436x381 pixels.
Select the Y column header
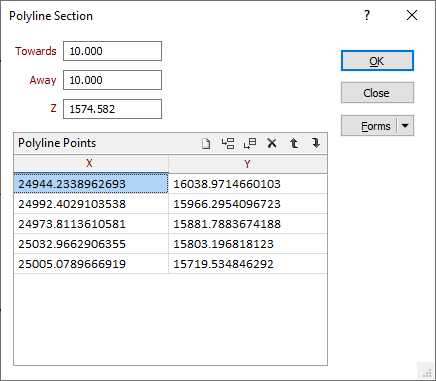point(248,164)
